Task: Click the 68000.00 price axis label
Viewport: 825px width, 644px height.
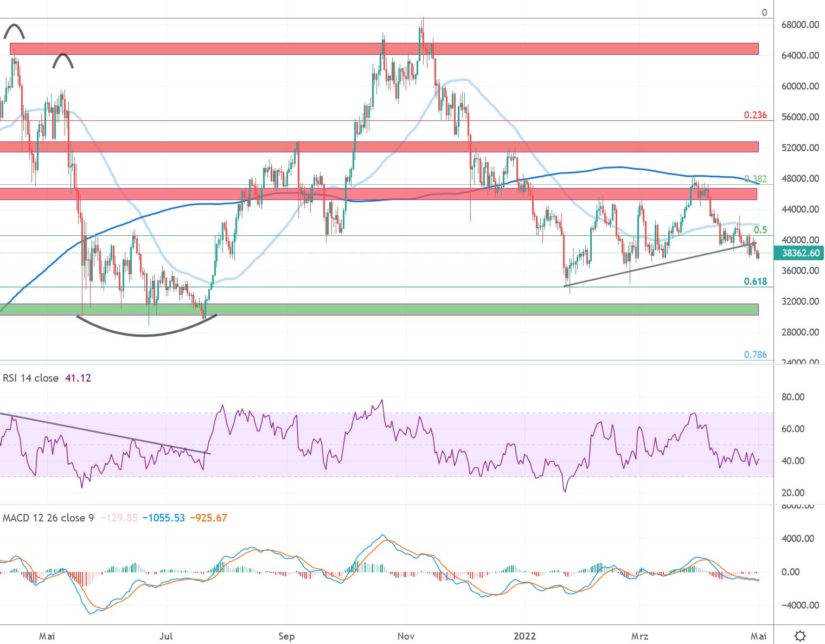Action: pyautogui.click(x=800, y=24)
